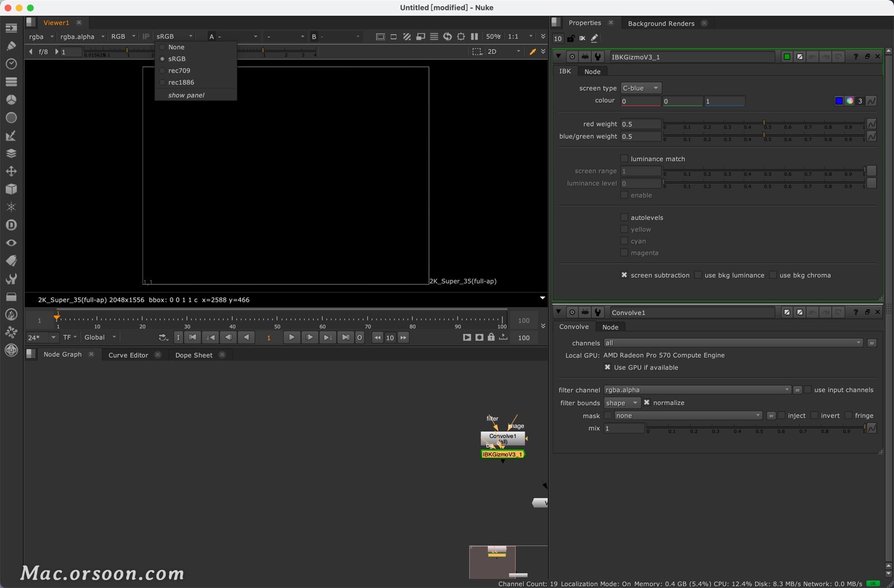
Task: Open the Convolve channels all dropdown
Action: pyautogui.click(x=733, y=343)
